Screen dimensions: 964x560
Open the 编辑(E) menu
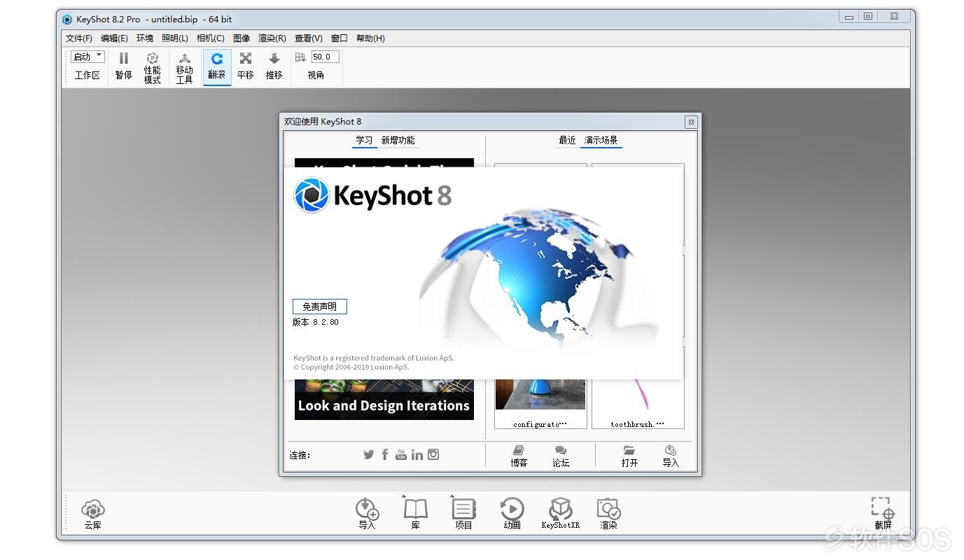tap(114, 38)
